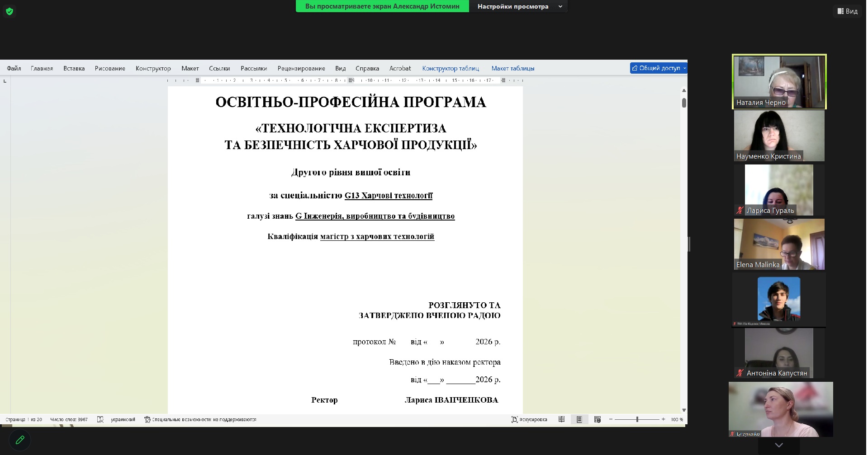Click the green Zoom encryption shield icon

(9, 11)
